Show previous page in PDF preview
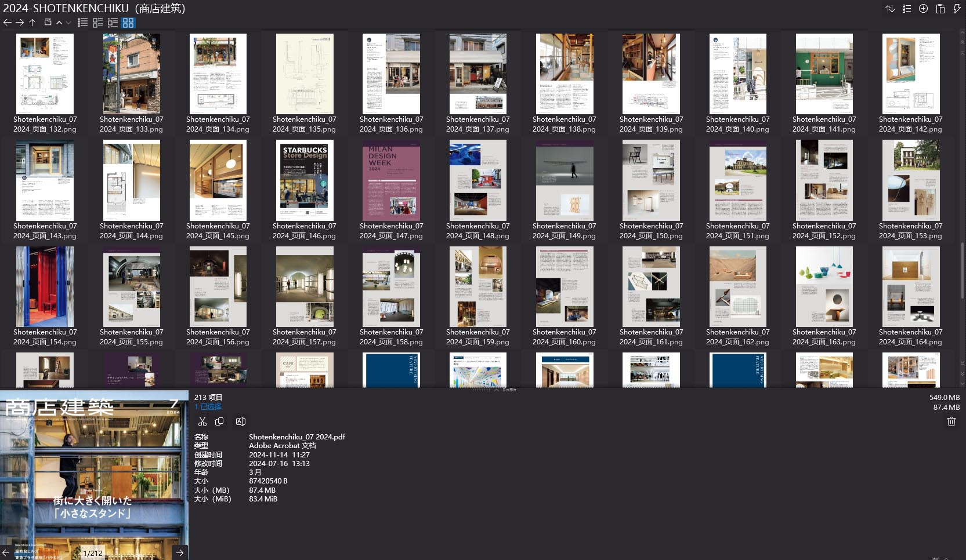This screenshot has height=560, width=966. click(6, 552)
